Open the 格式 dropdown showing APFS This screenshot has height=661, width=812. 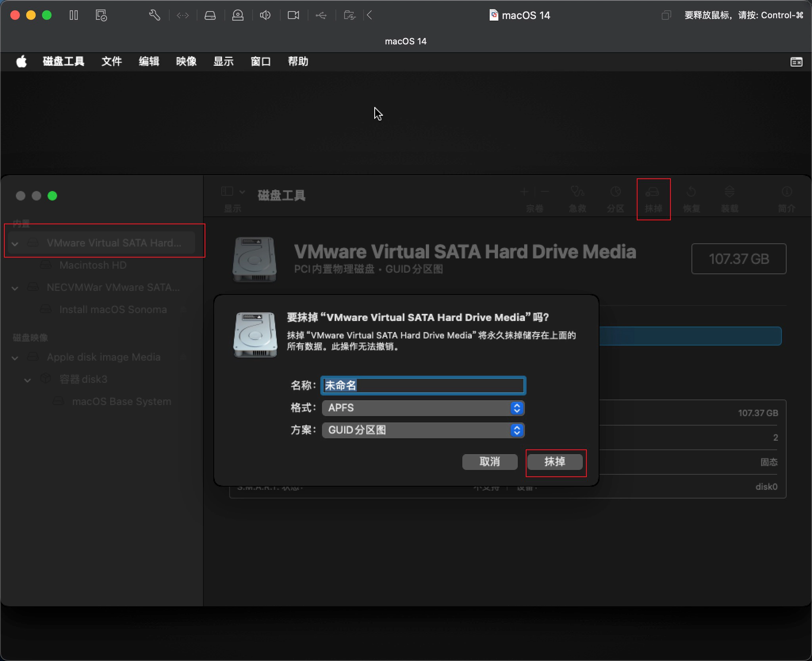[x=422, y=408]
